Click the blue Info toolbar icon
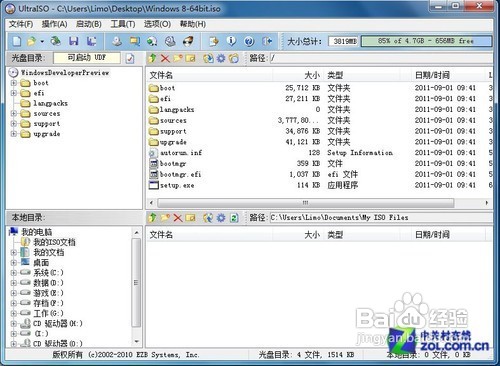This screenshot has width=500, height=366. tap(231, 41)
